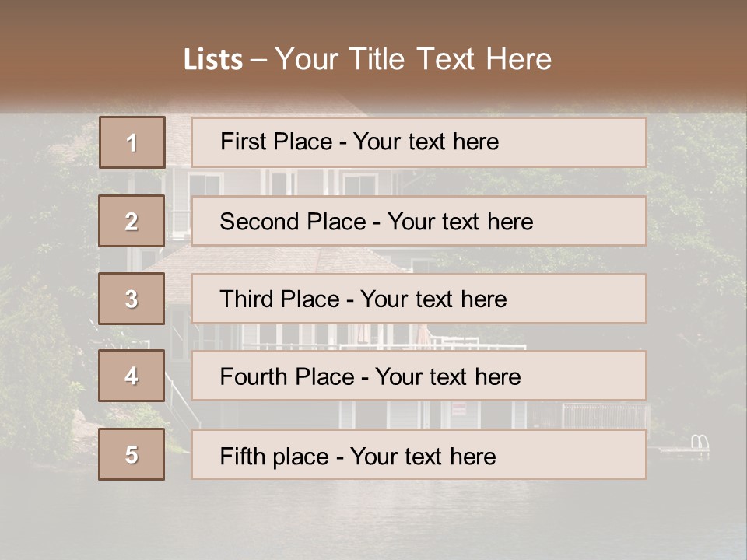Click the foliage at the right slide edge
747x560 pixels.
coord(700,233)
